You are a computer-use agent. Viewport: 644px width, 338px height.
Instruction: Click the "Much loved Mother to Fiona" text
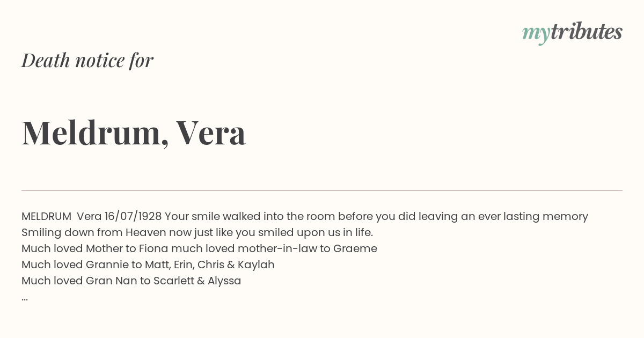tap(94, 248)
